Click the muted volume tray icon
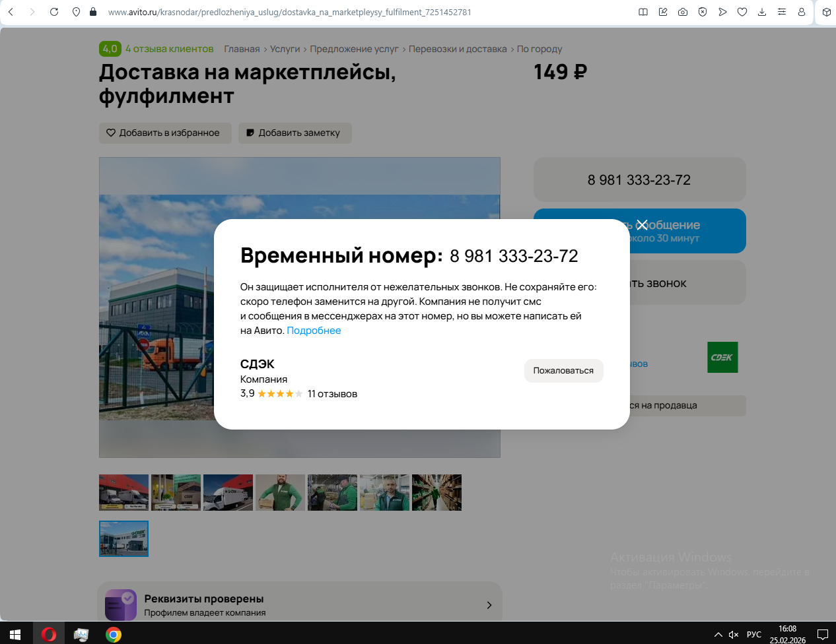The image size is (836, 644). [x=734, y=635]
